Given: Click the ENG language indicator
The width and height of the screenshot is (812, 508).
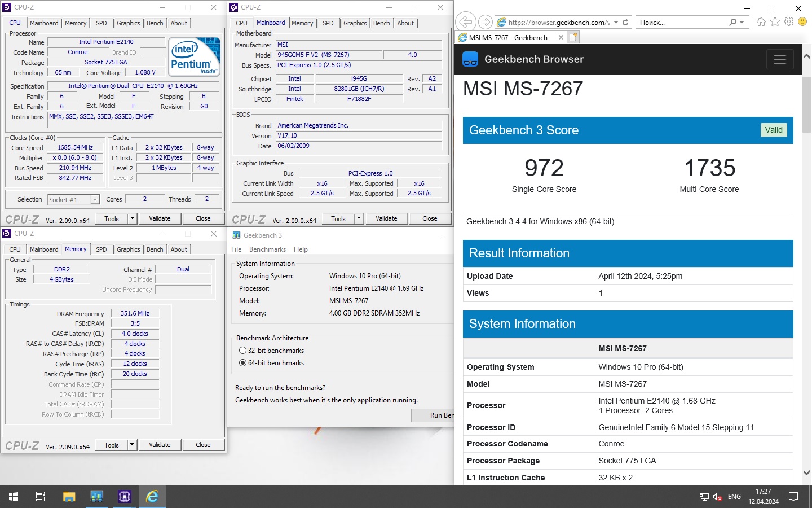Looking at the screenshot, I should [x=734, y=497].
